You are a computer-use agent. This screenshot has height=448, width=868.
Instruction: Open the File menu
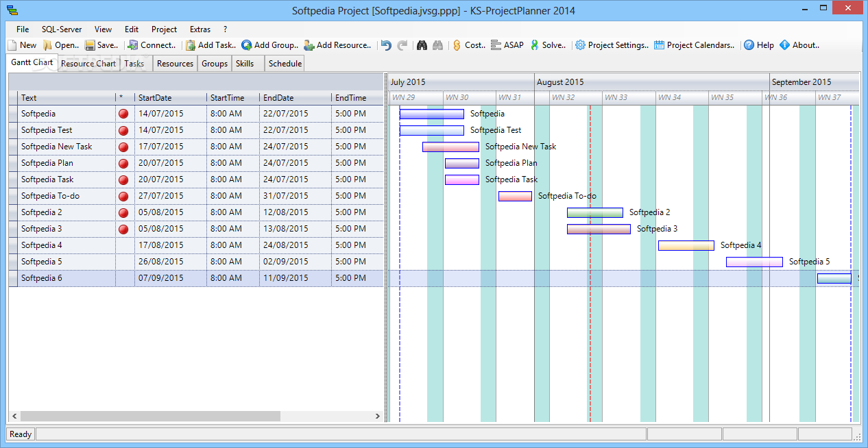[x=23, y=29]
